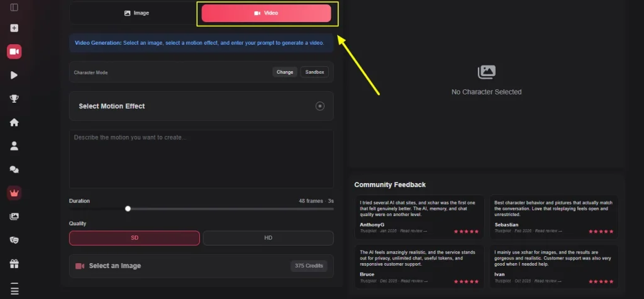Choose HD quality

[x=268, y=238]
